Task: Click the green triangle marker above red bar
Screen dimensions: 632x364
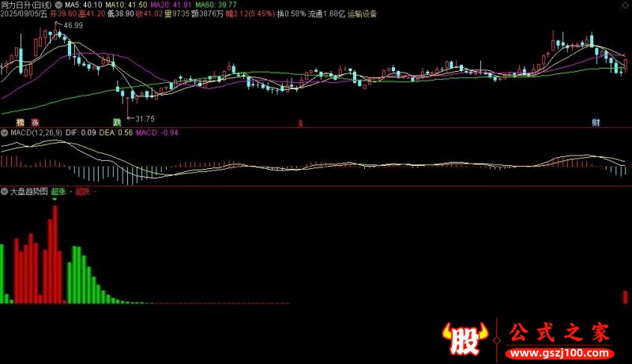Action: 55,199
